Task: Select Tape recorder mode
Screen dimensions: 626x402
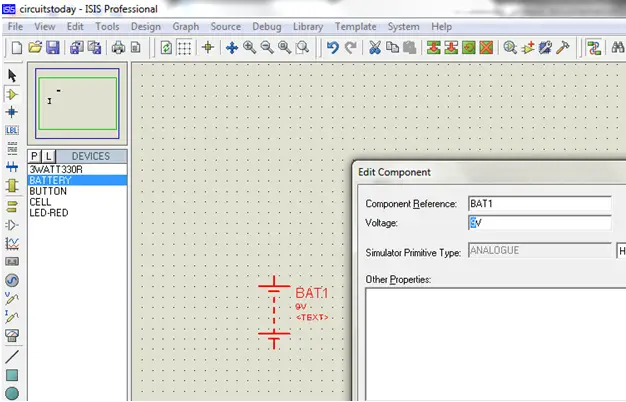Action: pyautogui.click(x=12, y=261)
